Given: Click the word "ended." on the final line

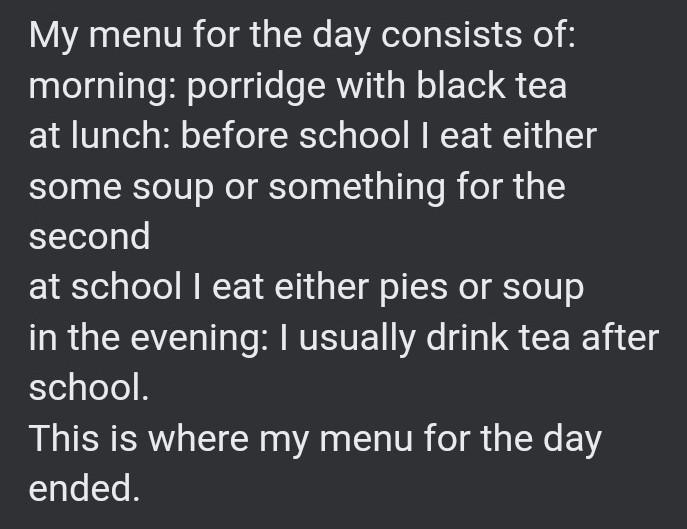Looking at the screenshot, I should pyautogui.click(x=84, y=488).
